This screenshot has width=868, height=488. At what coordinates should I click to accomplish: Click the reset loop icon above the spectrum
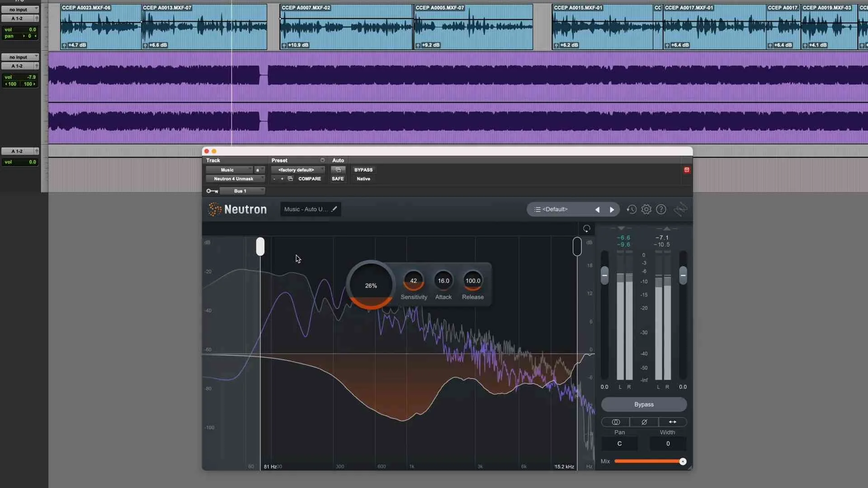click(586, 229)
